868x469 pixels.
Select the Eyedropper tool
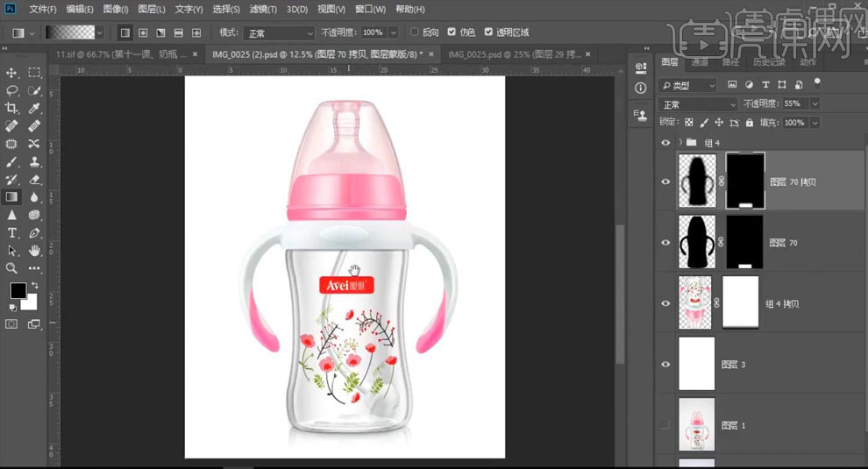pos(34,108)
